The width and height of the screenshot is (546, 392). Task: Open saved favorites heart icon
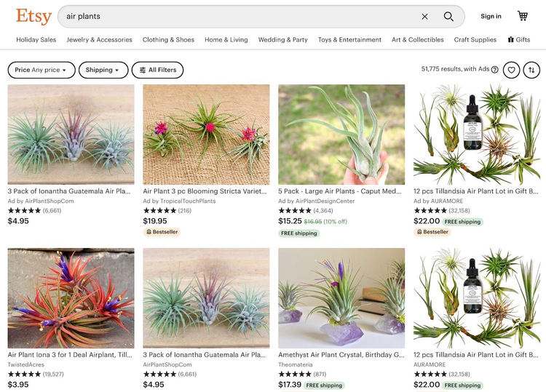[511, 70]
